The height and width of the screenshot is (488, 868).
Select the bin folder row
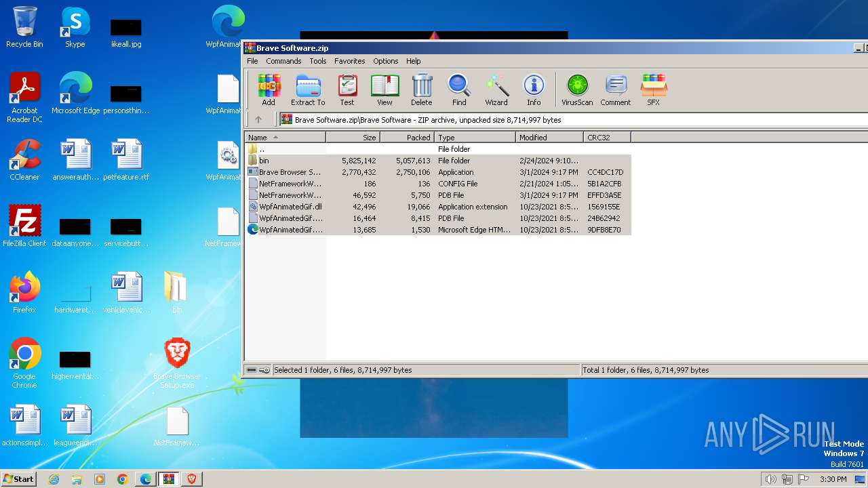pos(438,161)
